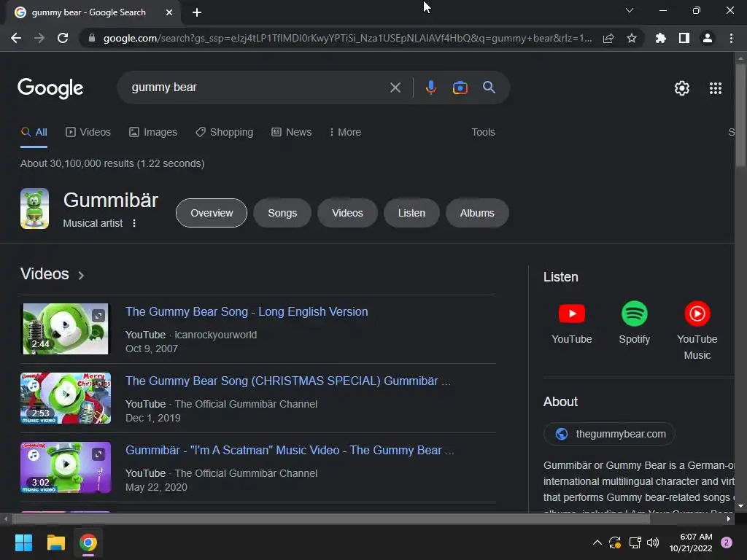Expand preview on the 2:44 video thumbnail
The image size is (747, 560).
point(98,315)
